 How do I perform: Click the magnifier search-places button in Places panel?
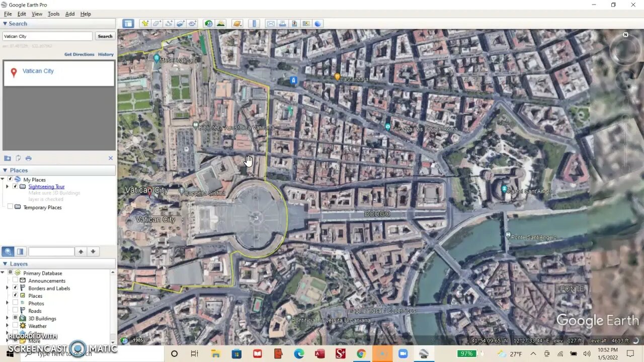pyautogui.click(x=8, y=251)
